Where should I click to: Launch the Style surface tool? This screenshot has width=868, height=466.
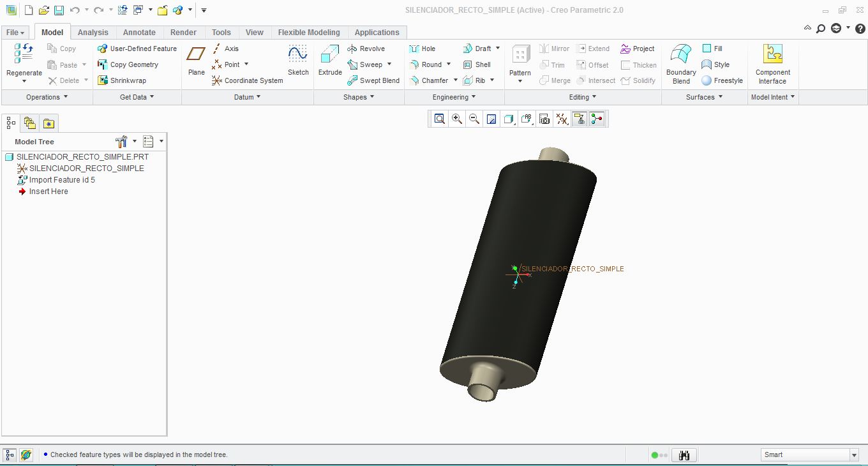coord(715,64)
